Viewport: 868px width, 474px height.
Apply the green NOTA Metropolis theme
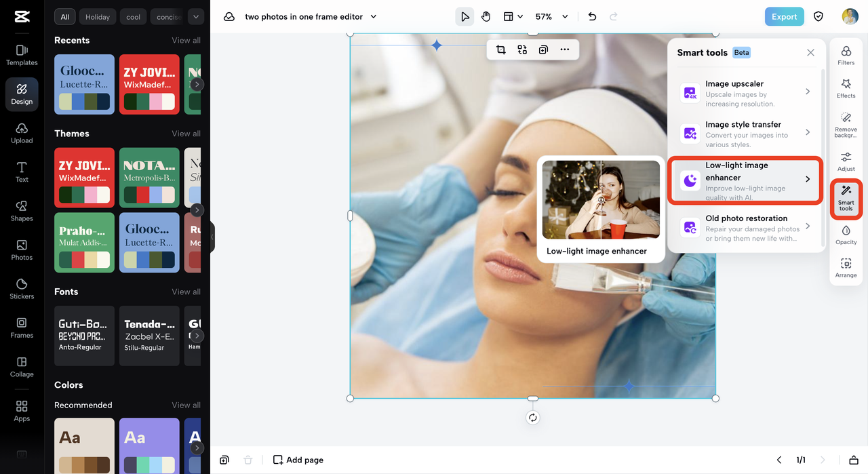(x=149, y=178)
